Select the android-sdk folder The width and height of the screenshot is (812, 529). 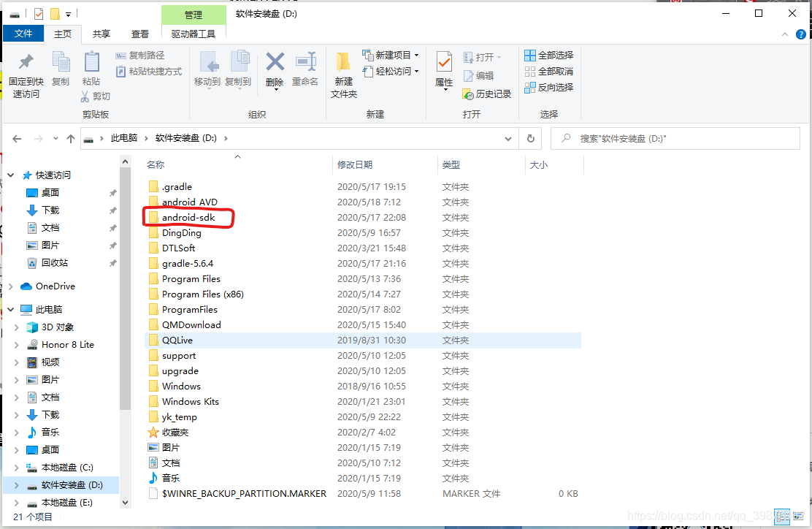pyautogui.click(x=188, y=218)
